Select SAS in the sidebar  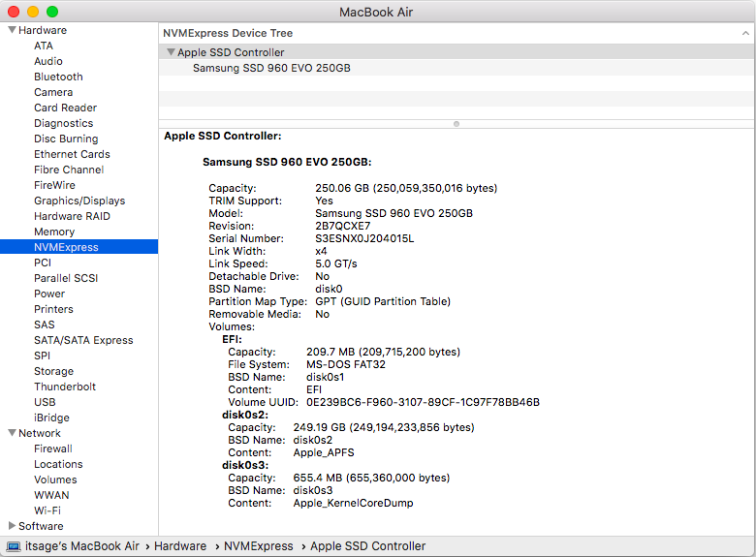[x=45, y=325]
